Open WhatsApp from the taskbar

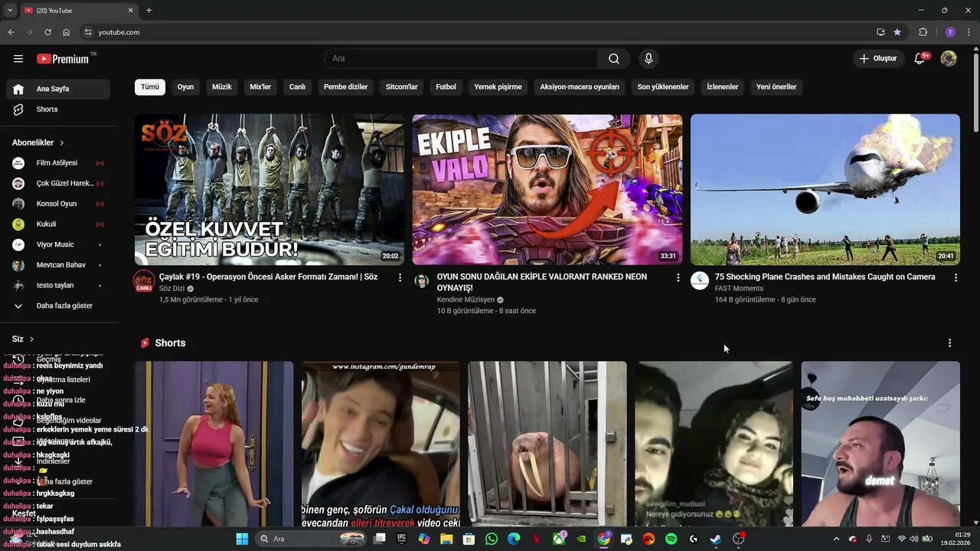point(492,539)
